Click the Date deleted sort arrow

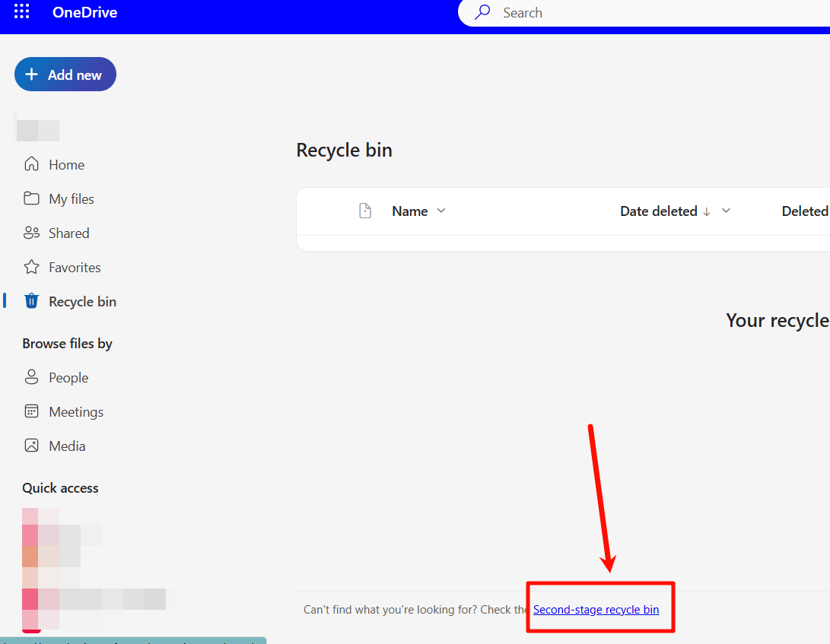[x=706, y=211]
